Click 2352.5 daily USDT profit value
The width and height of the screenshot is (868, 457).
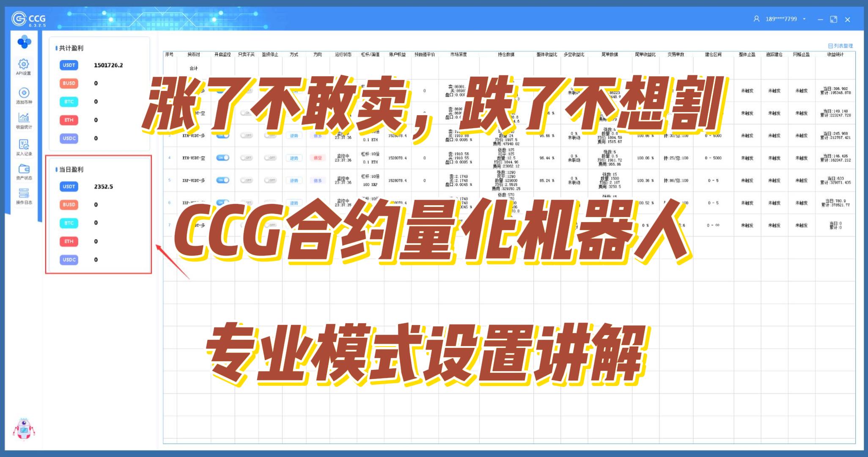[x=103, y=187]
